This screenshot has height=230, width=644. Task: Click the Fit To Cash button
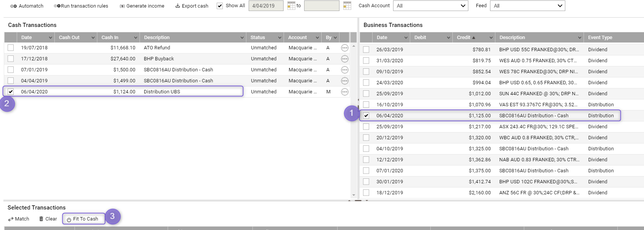point(83,219)
